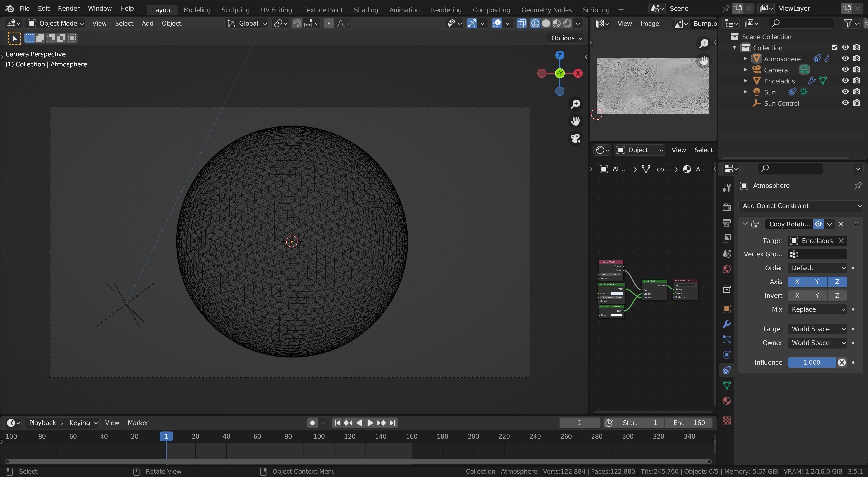Viewport: 868px width, 477px height.
Task: Switch to solid viewport shading
Action: [546, 23]
